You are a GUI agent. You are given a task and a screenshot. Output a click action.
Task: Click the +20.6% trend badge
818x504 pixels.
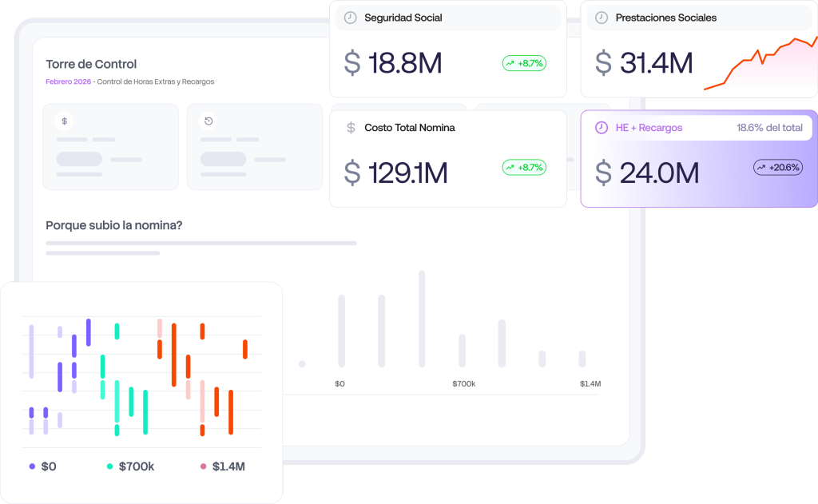778,168
